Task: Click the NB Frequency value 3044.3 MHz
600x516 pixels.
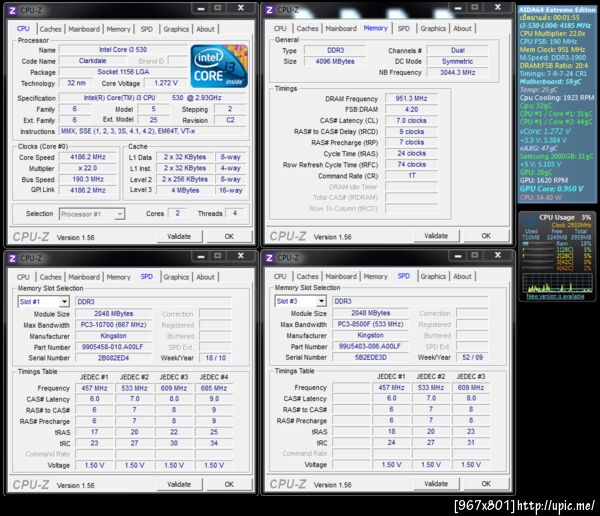Action: coord(458,72)
